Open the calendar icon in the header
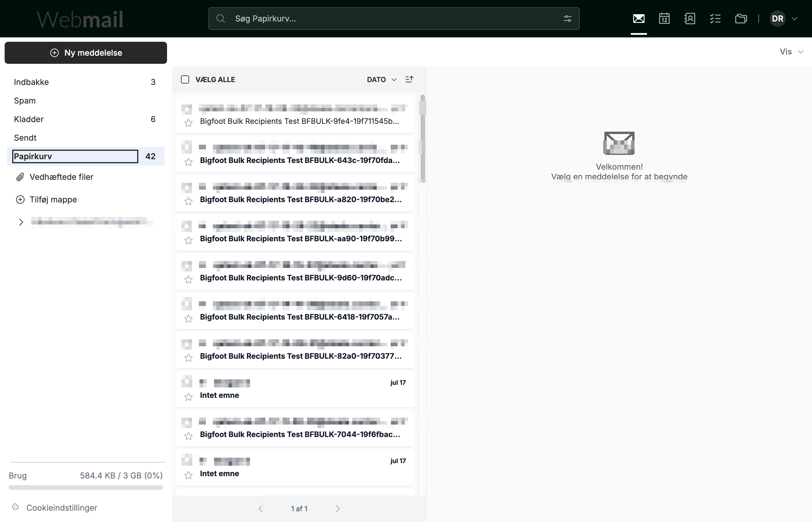 tap(664, 18)
